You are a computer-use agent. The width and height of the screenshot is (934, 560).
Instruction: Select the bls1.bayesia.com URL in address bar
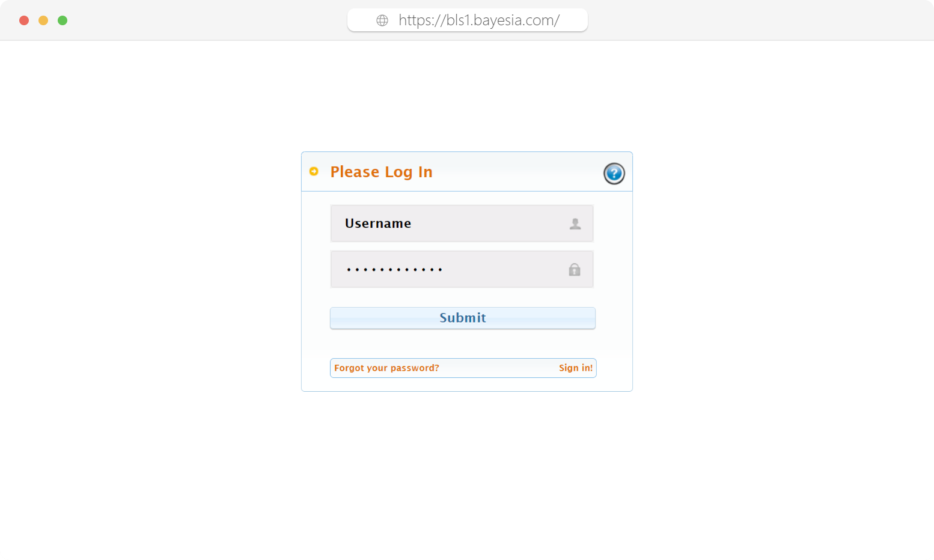479,20
